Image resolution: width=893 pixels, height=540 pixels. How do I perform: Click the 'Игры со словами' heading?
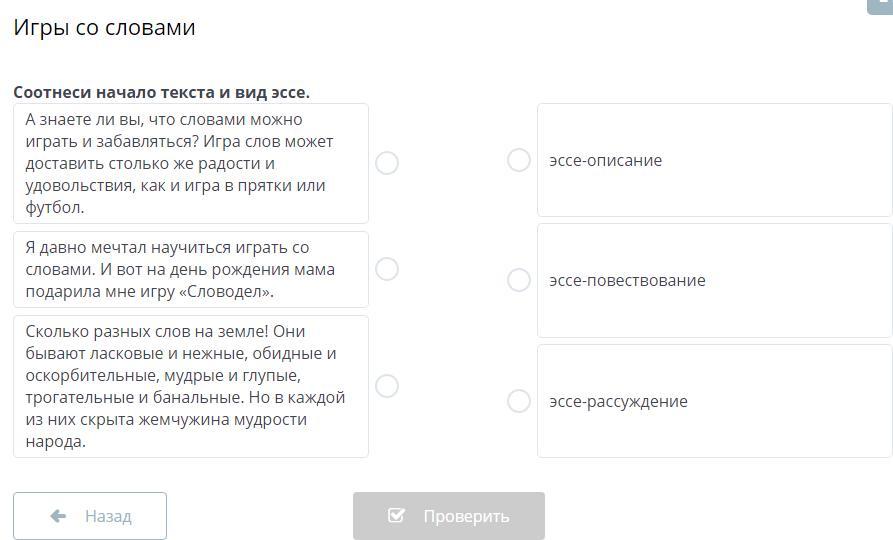[x=104, y=28]
